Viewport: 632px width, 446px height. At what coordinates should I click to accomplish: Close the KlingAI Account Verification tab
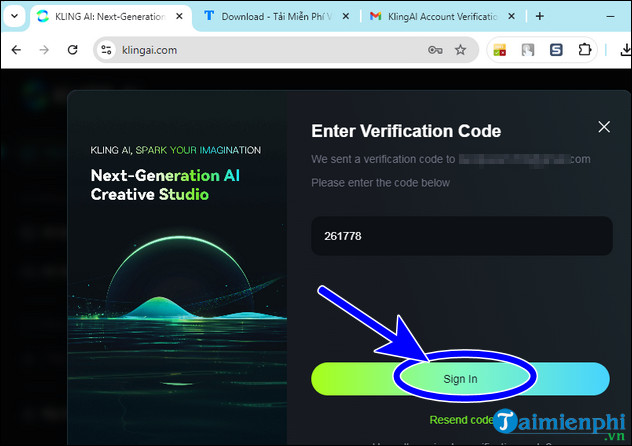pyautogui.click(x=511, y=17)
